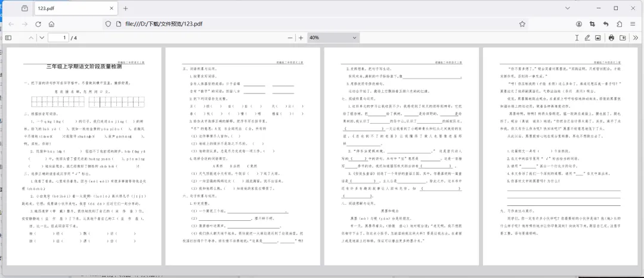
Task: Zoom in with the plus button
Action: click(x=301, y=38)
